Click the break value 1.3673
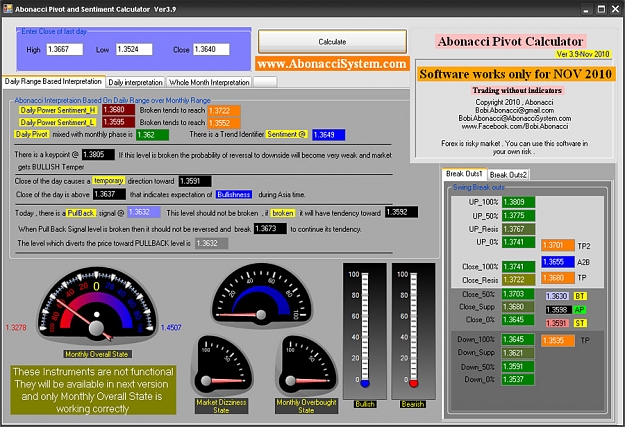Viewport: 625px width, 427px height. tap(270, 228)
